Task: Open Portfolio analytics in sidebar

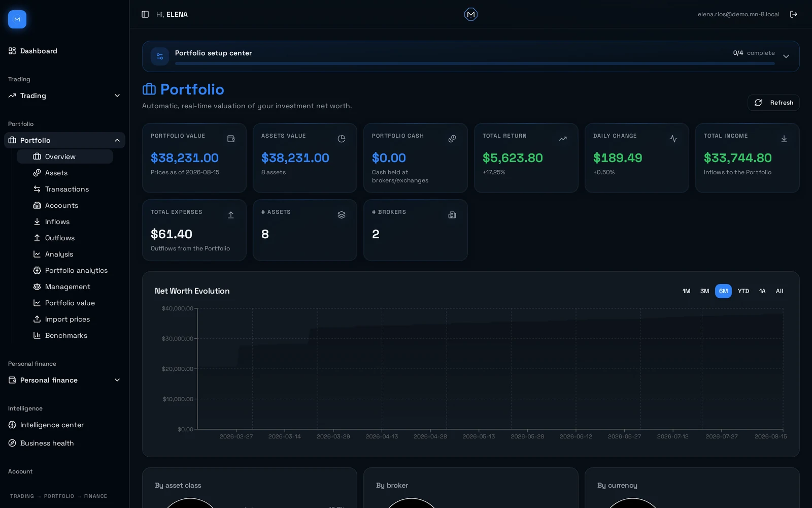Action: [x=65, y=270]
